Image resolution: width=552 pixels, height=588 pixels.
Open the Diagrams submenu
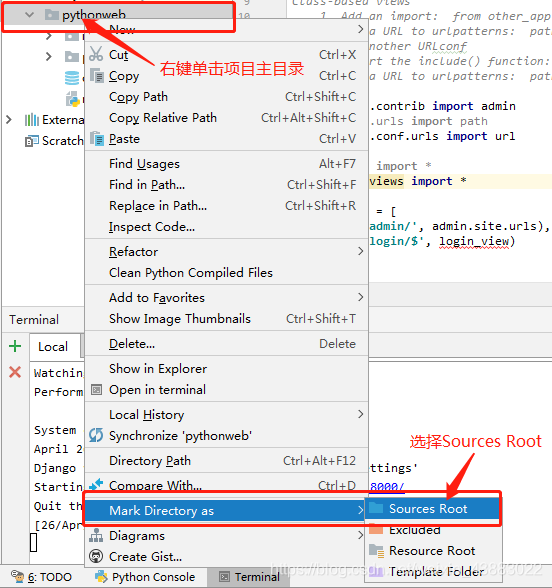pos(226,536)
